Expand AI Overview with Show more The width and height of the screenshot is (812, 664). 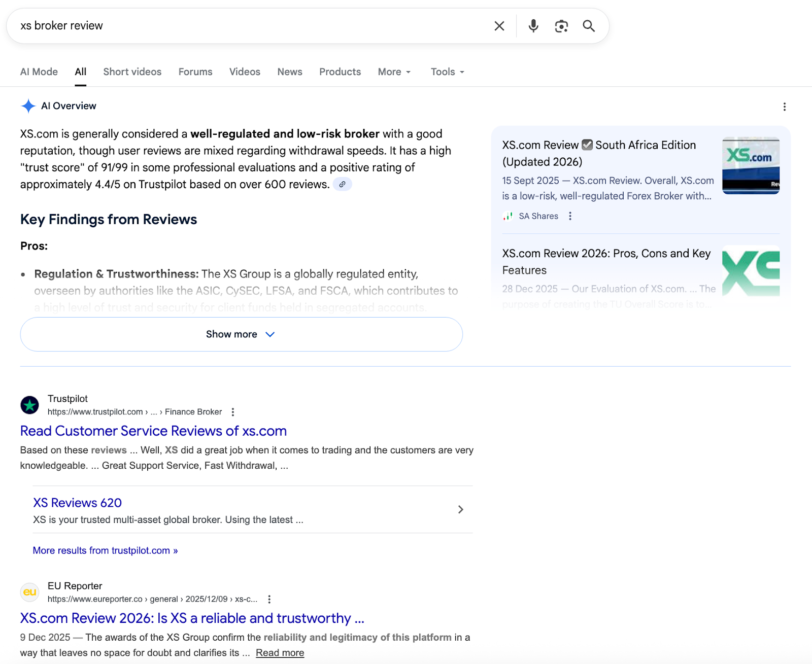pyautogui.click(x=241, y=334)
